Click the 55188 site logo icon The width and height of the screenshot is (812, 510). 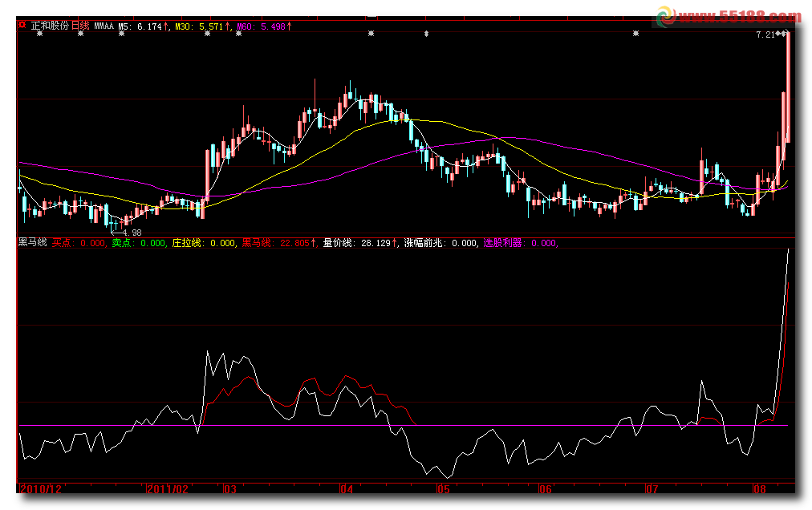(666, 15)
